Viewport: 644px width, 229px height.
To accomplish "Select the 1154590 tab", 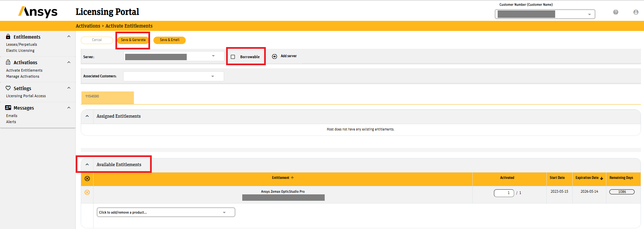I will tap(108, 98).
